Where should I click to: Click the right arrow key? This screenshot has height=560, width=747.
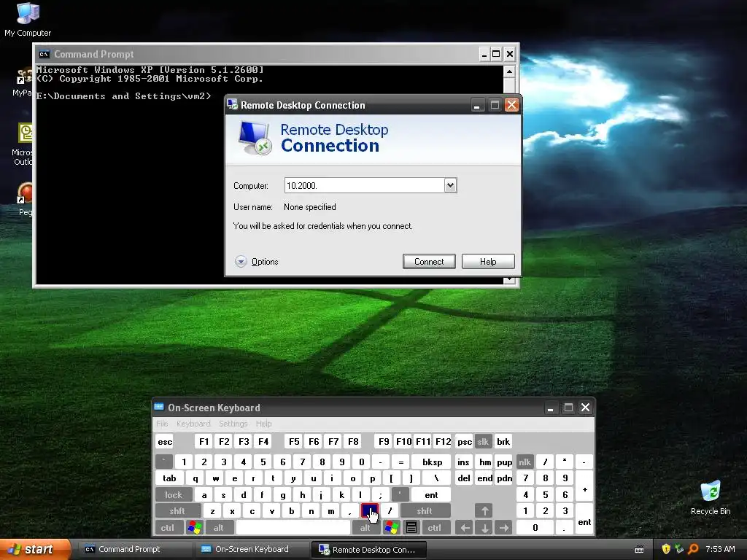[x=504, y=528]
